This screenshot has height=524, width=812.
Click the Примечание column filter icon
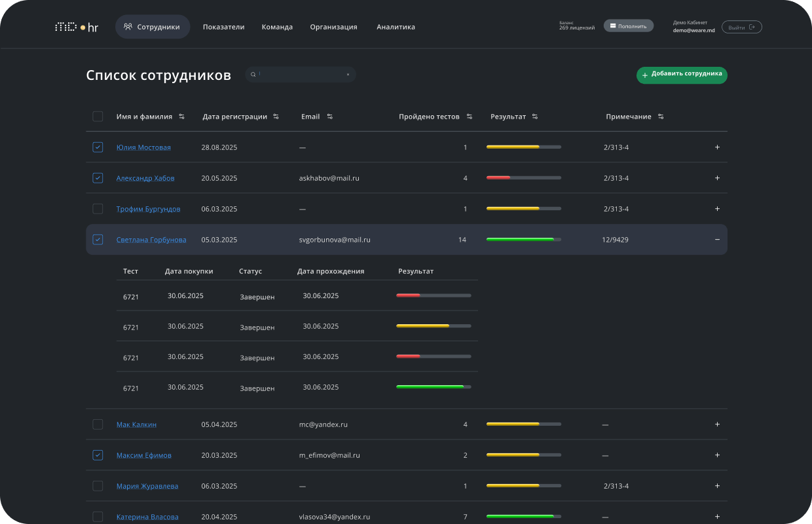pyautogui.click(x=661, y=117)
